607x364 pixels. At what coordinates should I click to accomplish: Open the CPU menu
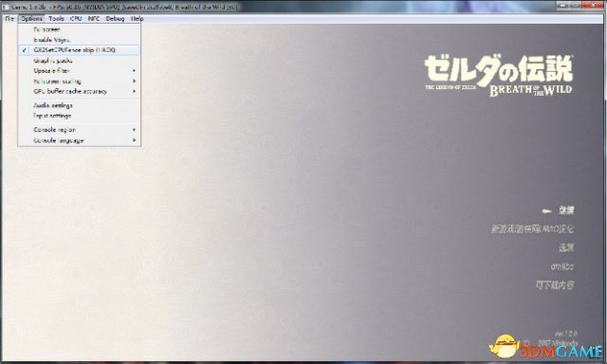[x=76, y=19]
